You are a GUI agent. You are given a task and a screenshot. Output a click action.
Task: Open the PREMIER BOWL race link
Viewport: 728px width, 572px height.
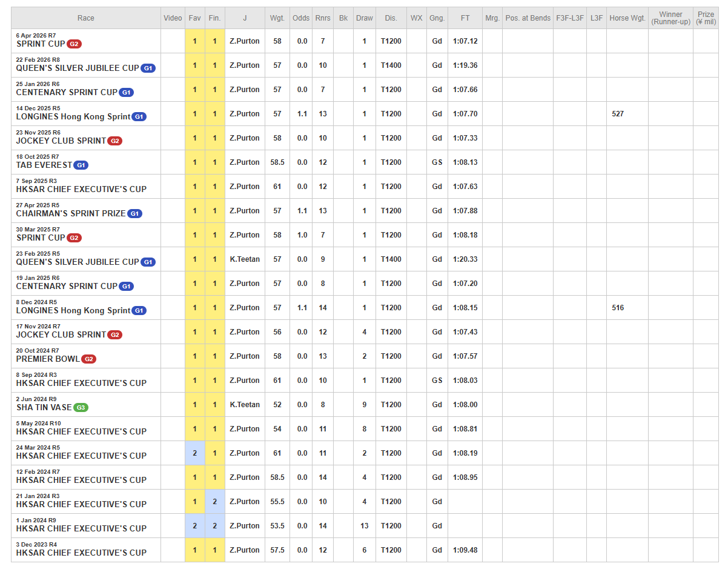click(48, 359)
